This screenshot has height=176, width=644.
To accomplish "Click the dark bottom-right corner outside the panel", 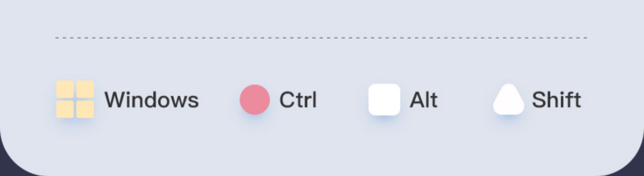I will (x=639, y=170).
